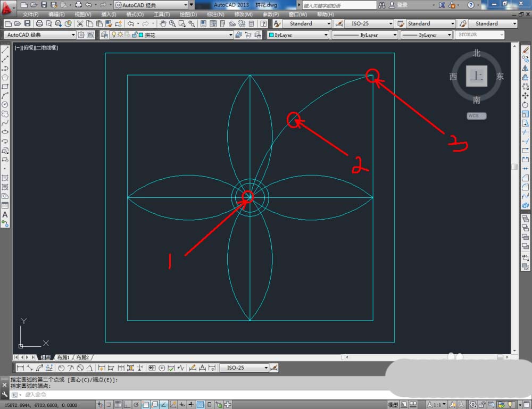
Task: Open the 绘图(D) menu
Action: tap(188, 14)
